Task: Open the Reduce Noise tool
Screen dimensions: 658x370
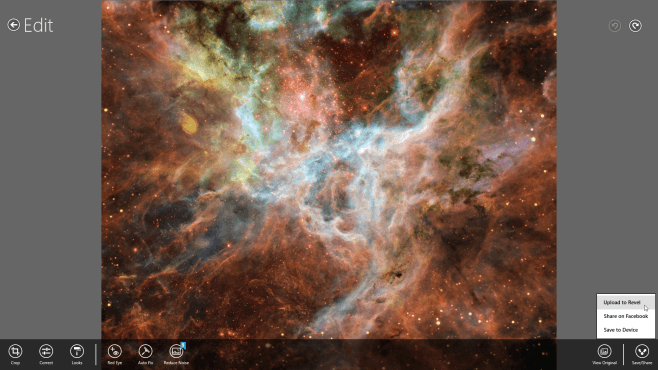Action: (x=176, y=354)
